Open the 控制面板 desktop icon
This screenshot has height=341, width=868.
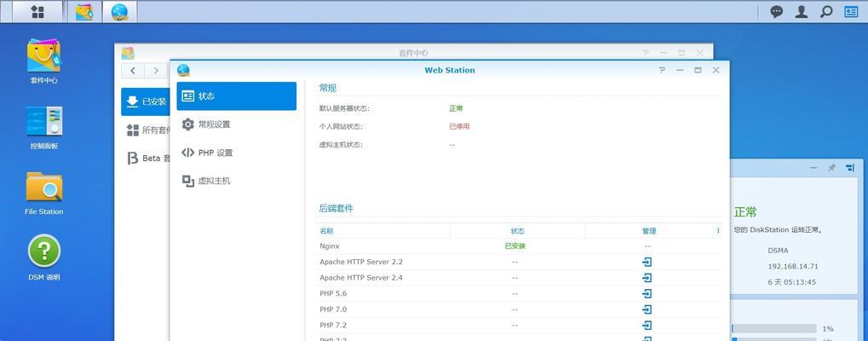click(x=43, y=127)
